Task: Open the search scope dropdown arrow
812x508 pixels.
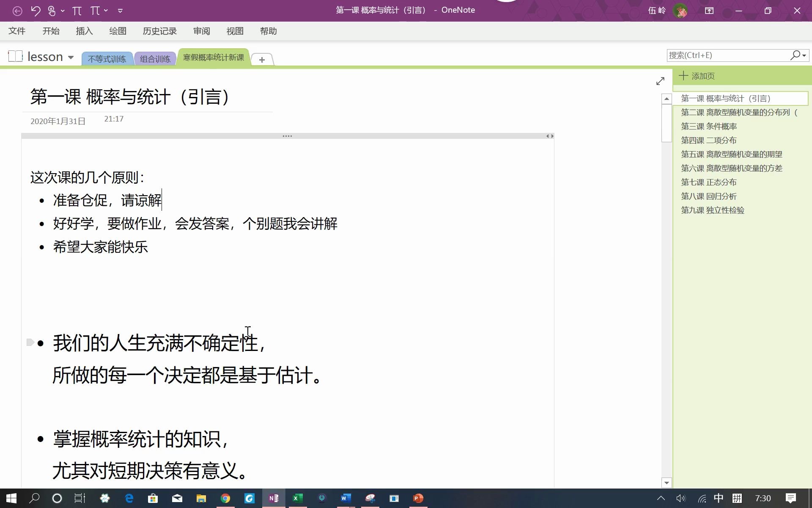Action: [x=804, y=55]
